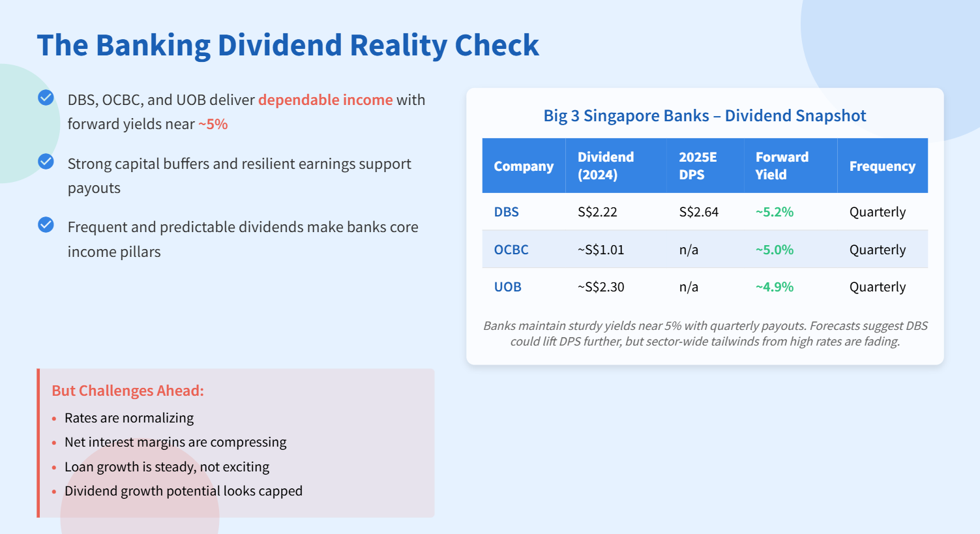
Task: Select the highlighted text dependable income
Action: tap(325, 100)
